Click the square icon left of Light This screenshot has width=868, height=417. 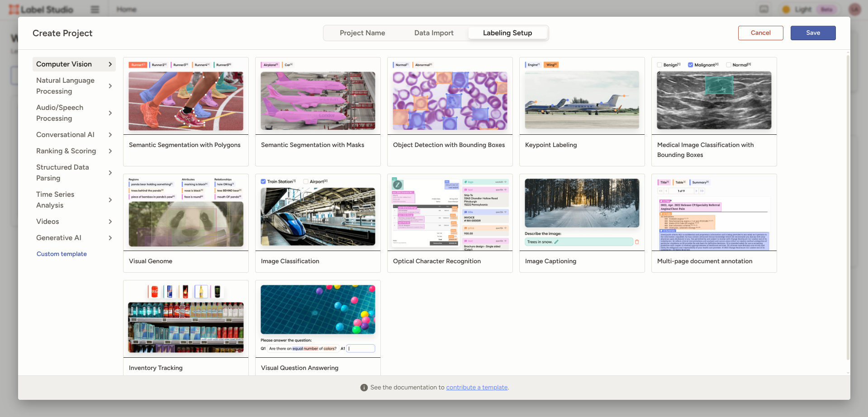(x=764, y=9)
